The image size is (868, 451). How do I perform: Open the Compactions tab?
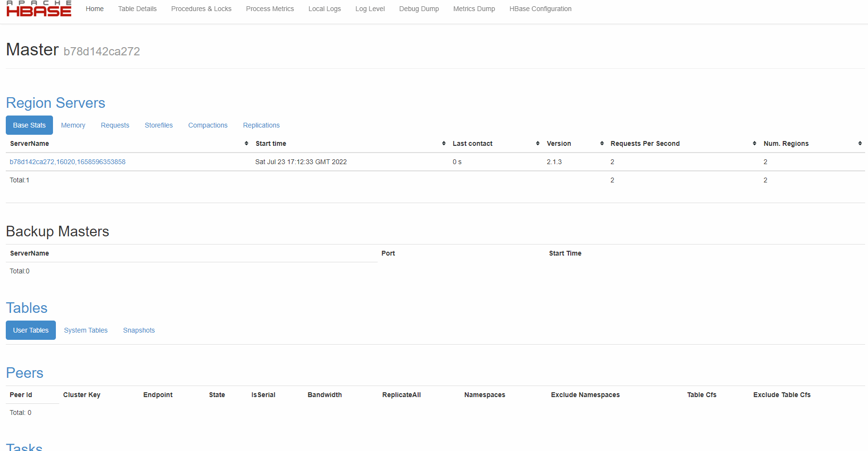coord(208,125)
